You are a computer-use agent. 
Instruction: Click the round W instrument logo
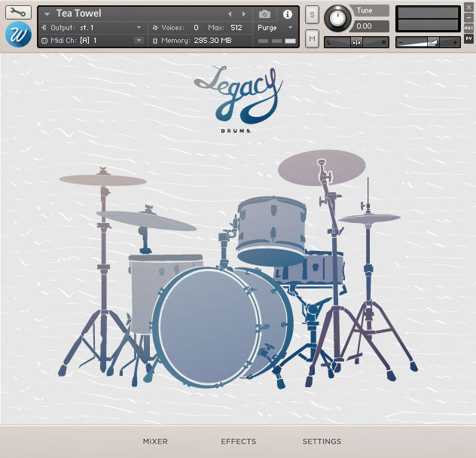click(x=17, y=35)
